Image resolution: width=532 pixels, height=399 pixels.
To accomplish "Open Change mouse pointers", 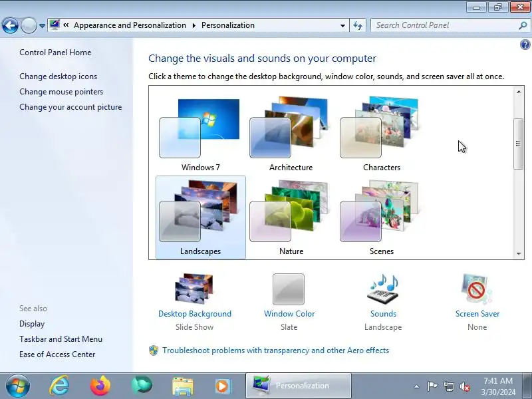I will [61, 92].
